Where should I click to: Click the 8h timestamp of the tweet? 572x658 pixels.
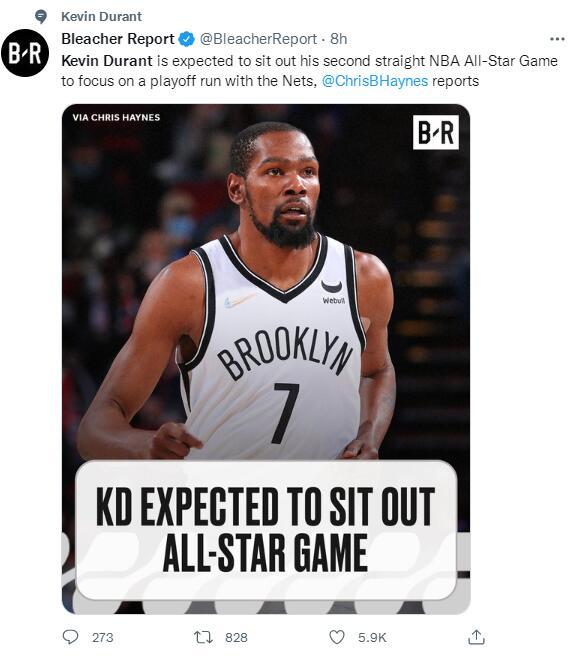pos(339,39)
